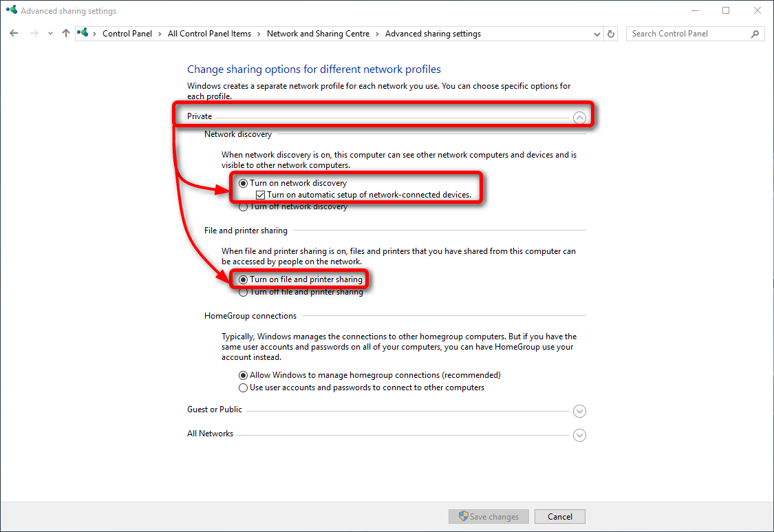
Task: Click the 'Change sharing options' page heading
Action: coord(314,69)
